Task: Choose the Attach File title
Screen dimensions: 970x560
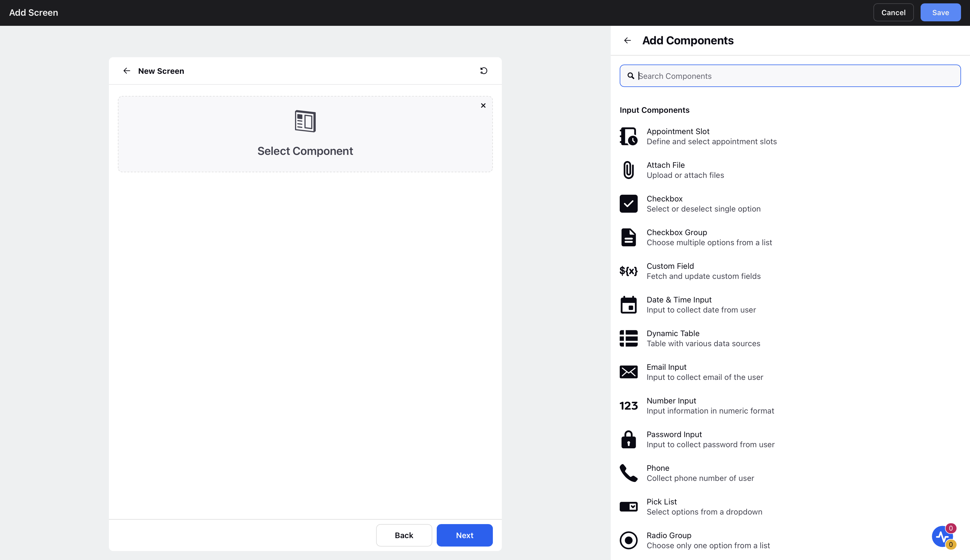Action: [665, 165]
